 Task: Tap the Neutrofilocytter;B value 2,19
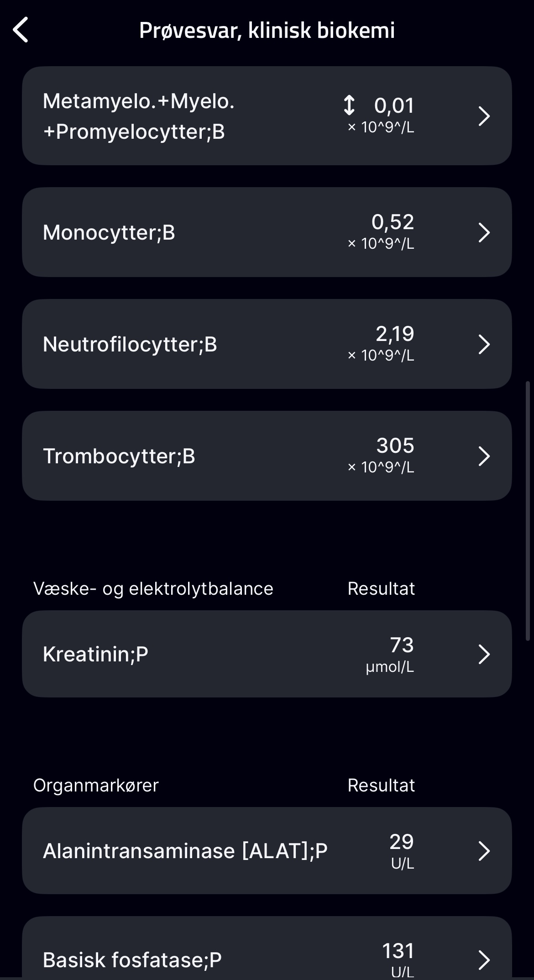pos(395,334)
